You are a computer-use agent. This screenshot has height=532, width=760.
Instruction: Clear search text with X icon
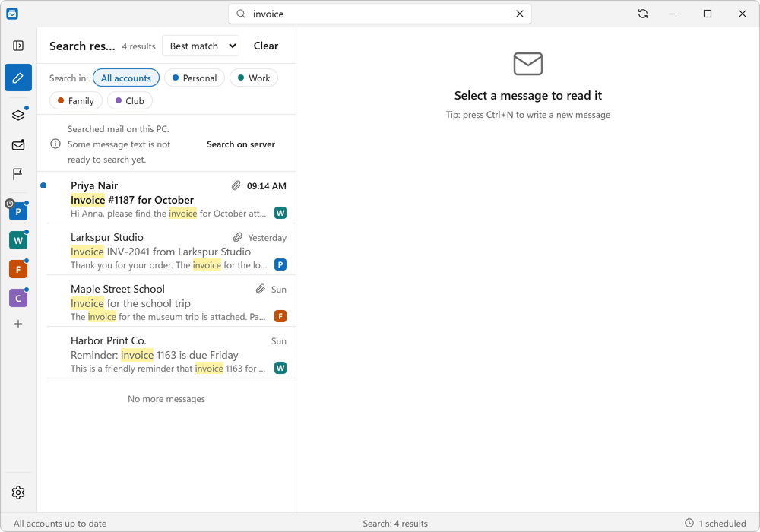pos(520,14)
